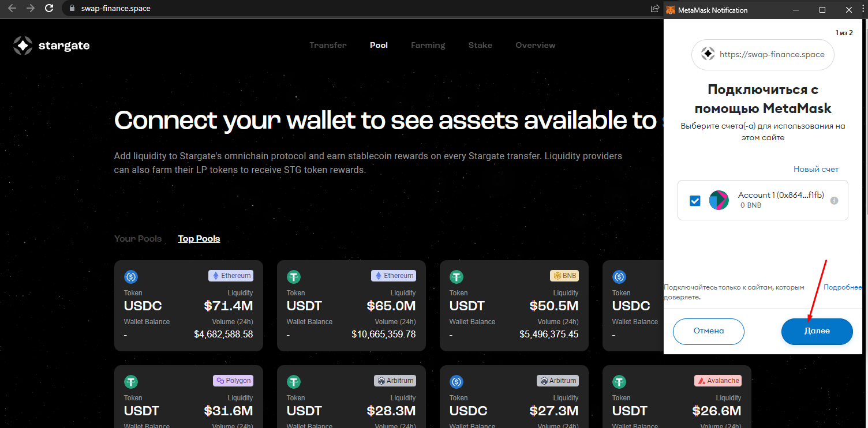Maximize the MetaMask Notification window
Viewport: 868px width, 428px height.
point(822,10)
